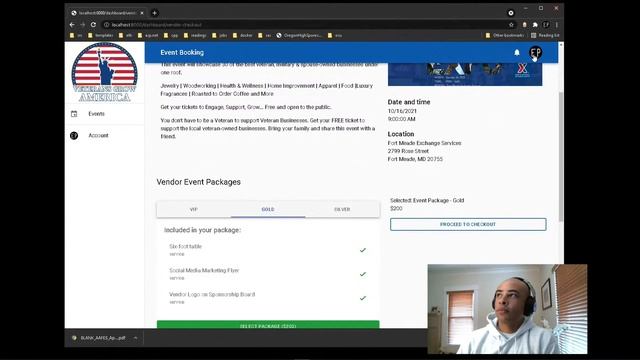Switch to the Gold package tab

point(268,209)
